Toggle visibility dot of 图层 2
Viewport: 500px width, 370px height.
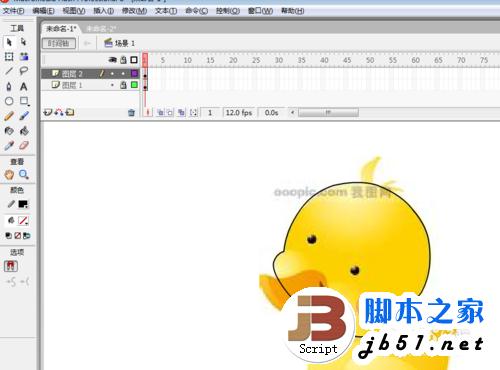tap(112, 74)
